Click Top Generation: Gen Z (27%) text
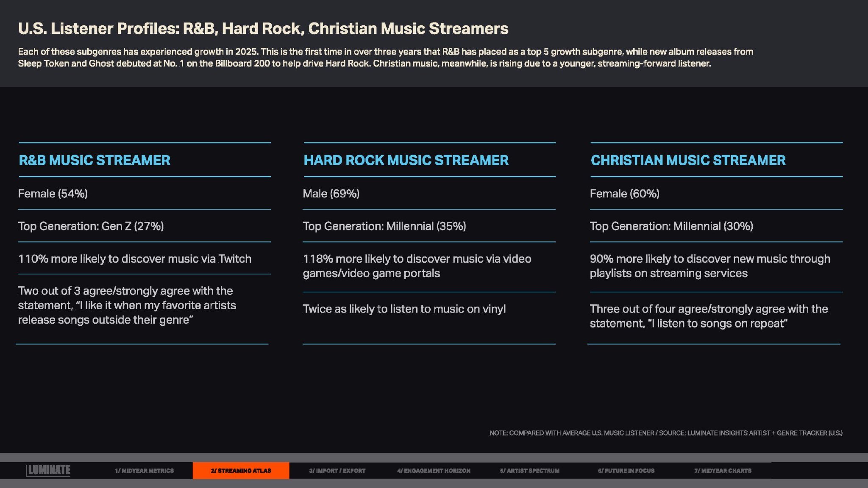 coord(91,226)
